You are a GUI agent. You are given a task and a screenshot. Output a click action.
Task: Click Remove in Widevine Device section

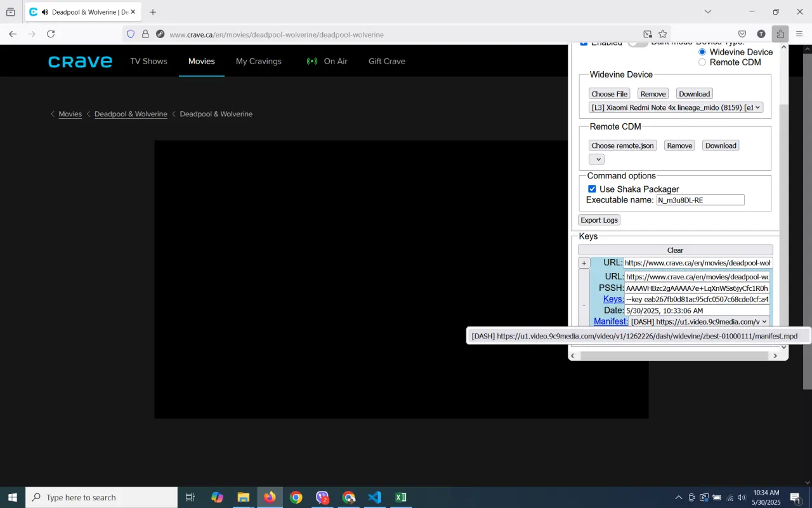pos(653,94)
